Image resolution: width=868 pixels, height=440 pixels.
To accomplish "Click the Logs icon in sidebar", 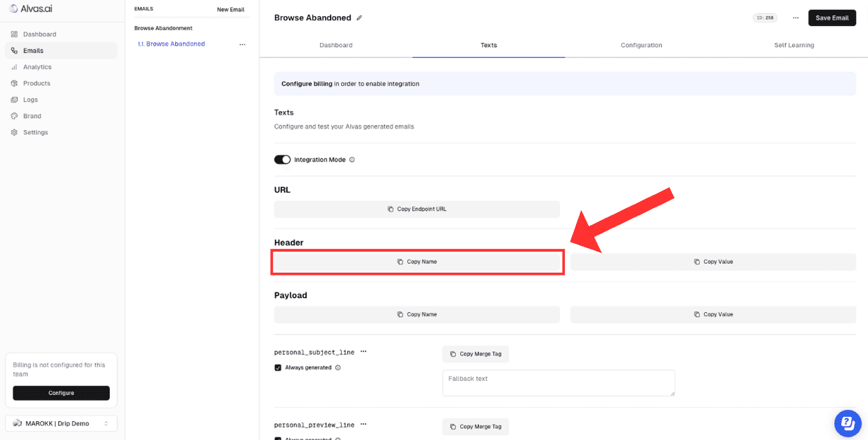I will point(14,100).
